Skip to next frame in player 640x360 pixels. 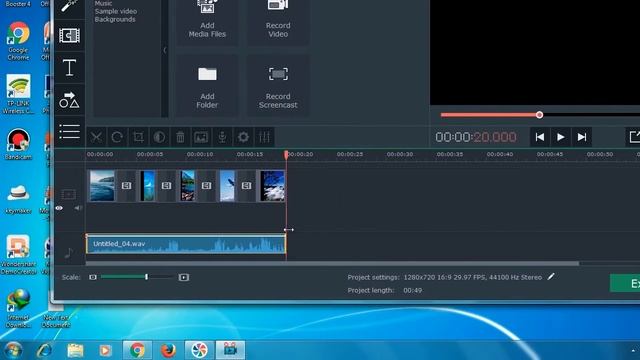582,137
